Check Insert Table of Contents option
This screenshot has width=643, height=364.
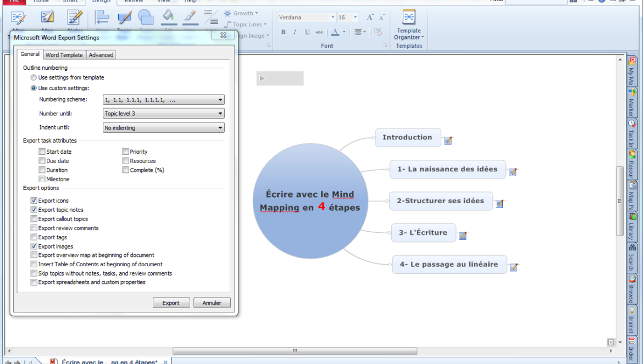point(34,264)
